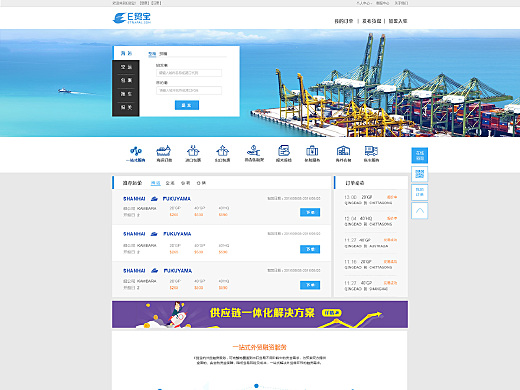
Task: Click orange one-stop foreign trade logistics heading
Action: (x=260, y=347)
